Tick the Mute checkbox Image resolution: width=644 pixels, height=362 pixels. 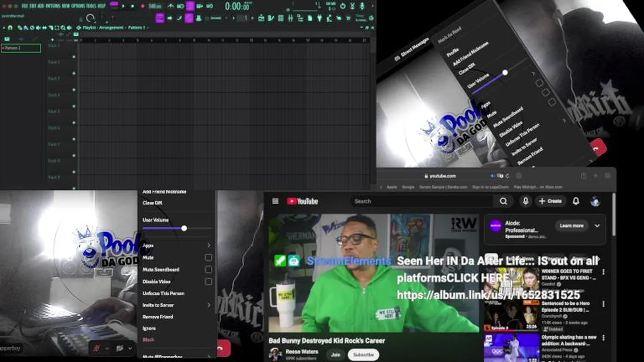click(x=208, y=257)
